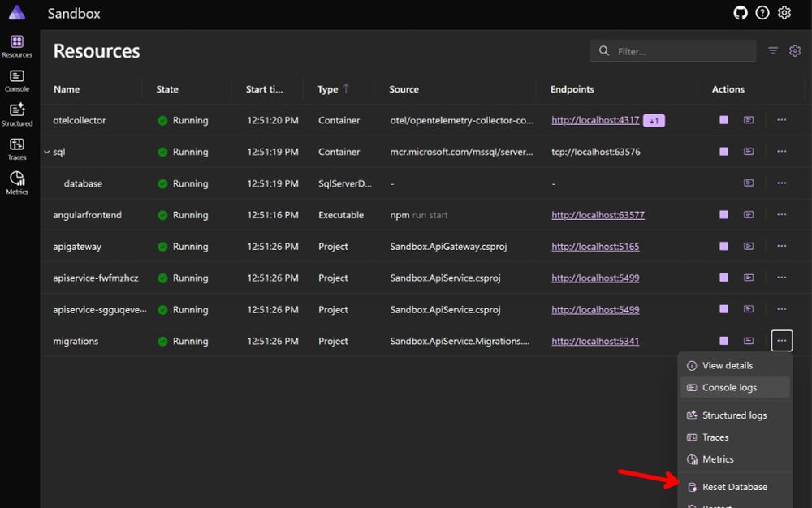Viewport: 812px width, 508px height.
Task: Sort by the Type column header
Action: [328, 89]
